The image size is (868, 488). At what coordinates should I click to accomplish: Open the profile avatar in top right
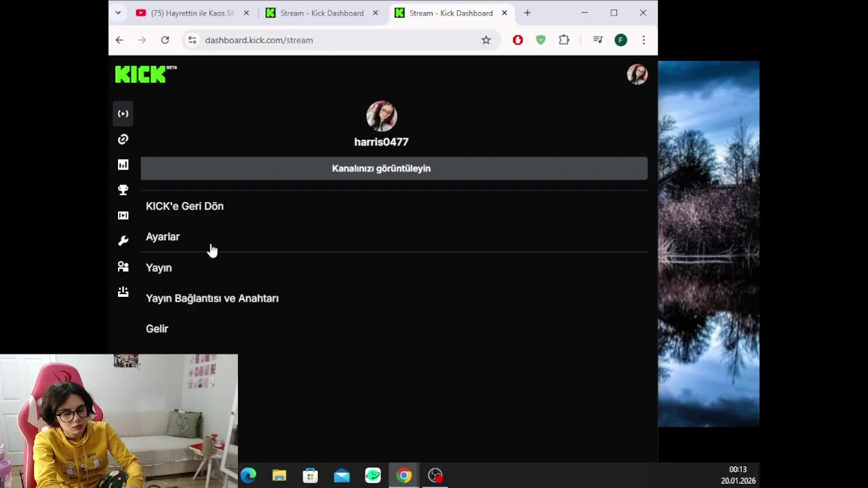coord(637,74)
